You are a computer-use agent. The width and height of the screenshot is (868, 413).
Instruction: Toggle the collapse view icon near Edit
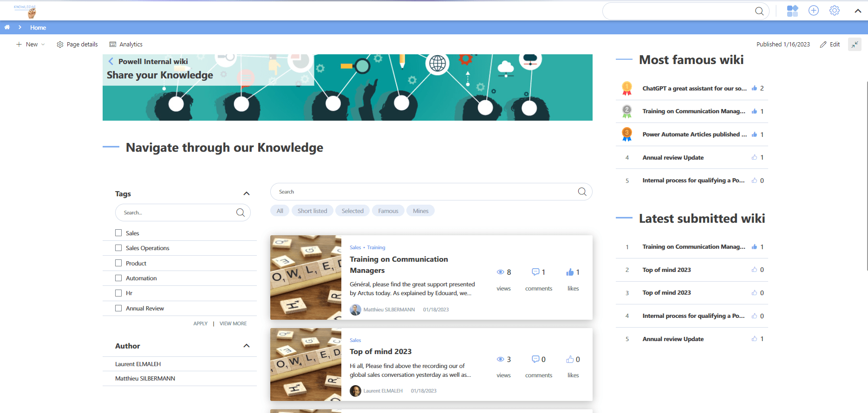[x=855, y=45]
